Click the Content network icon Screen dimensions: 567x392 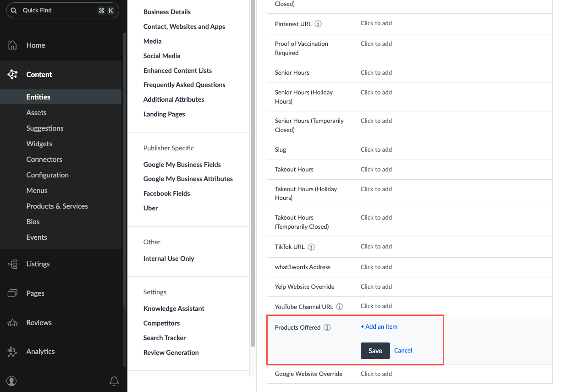coord(12,74)
